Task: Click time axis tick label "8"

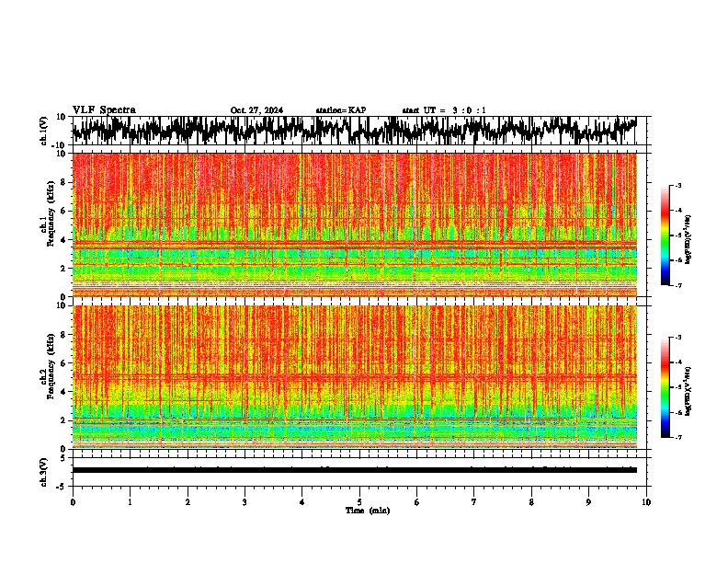Action: pos(531,502)
